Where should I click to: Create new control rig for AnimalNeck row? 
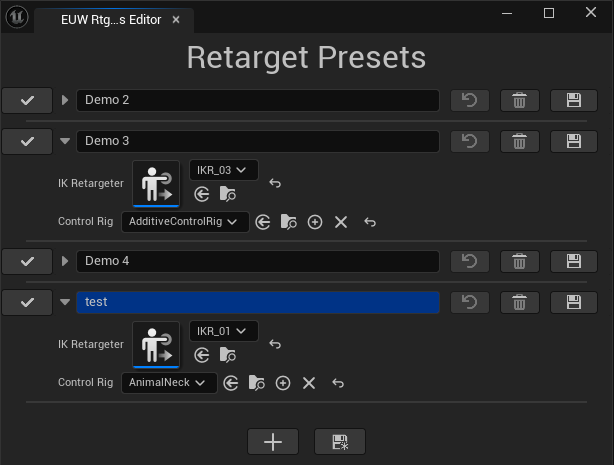tap(283, 383)
